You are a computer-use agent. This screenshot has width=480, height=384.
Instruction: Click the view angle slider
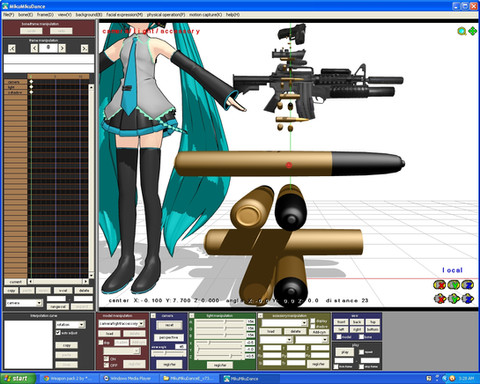(168, 353)
